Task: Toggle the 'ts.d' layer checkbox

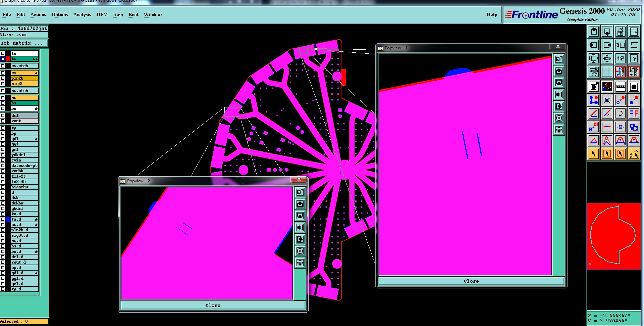Action: click(x=3, y=219)
